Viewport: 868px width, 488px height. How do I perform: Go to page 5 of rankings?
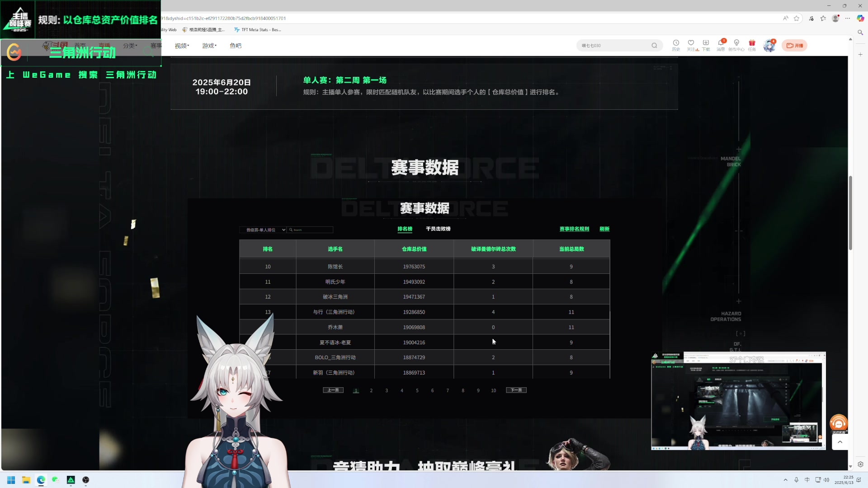(417, 391)
